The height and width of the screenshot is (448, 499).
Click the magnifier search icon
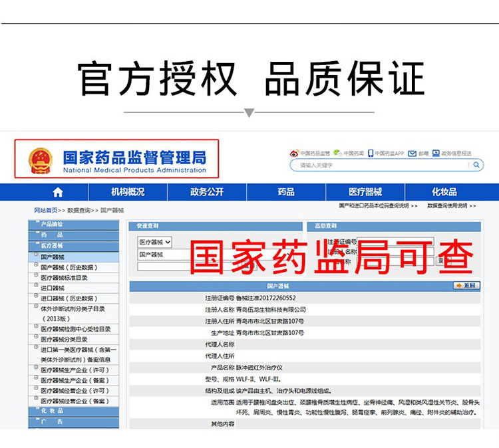pos(476,165)
